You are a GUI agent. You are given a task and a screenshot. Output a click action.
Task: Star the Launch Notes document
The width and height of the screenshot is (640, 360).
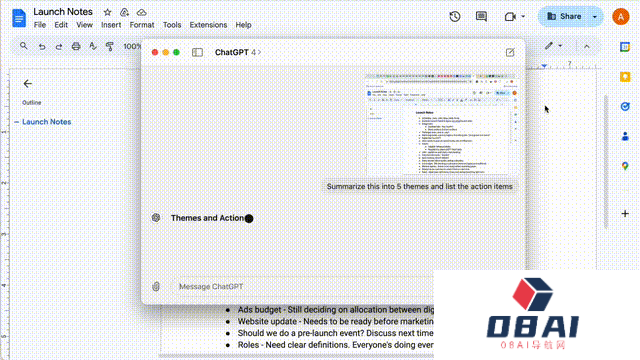[x=107, y=12]
